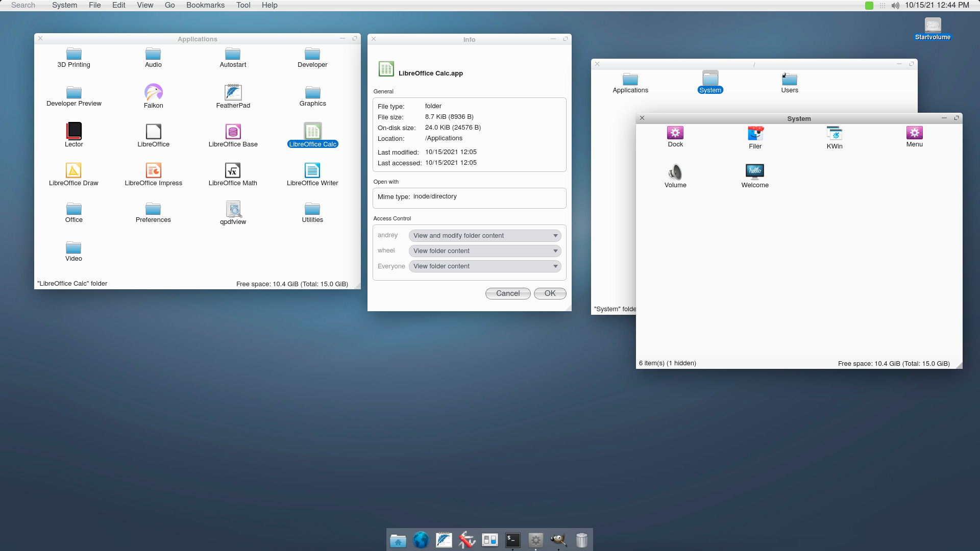Open GIMP from the dock
980x551 pixels.
(x=558, y=540)
